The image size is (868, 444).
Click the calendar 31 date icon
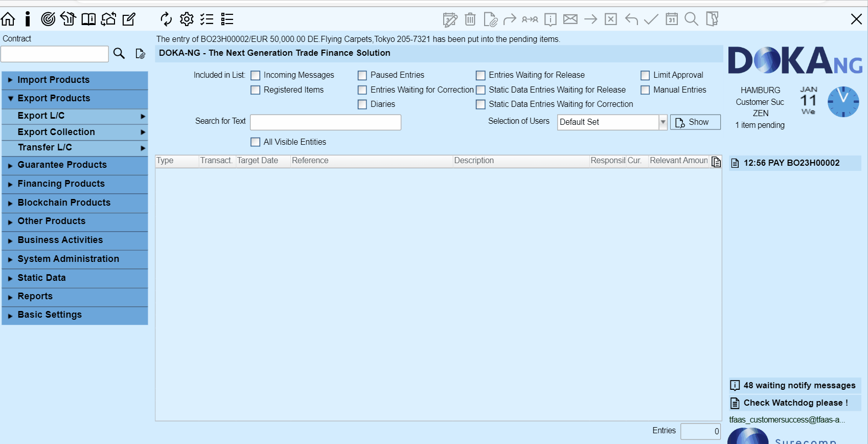coord(672,19)
